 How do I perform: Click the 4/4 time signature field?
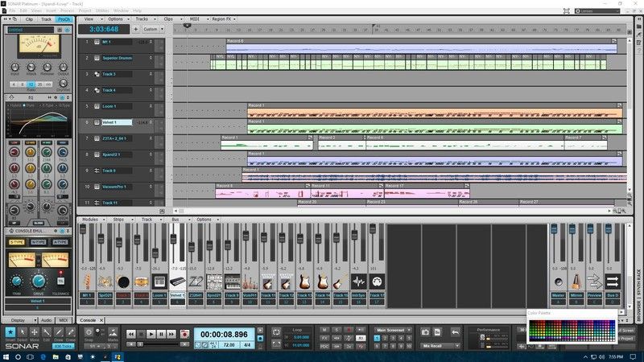click(x=247, y=345)
